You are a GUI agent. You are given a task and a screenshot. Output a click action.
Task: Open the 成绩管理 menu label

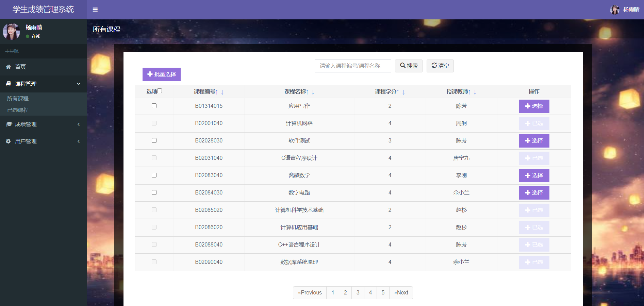[x=26, y=124]
